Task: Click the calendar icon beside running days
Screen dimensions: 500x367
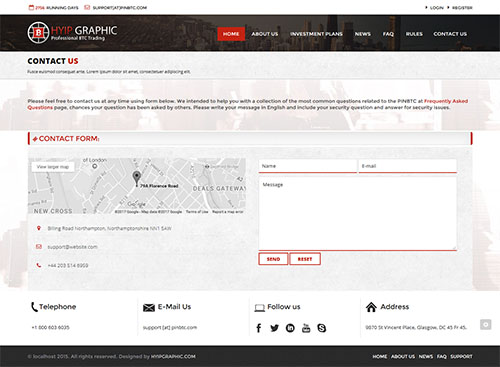Action: (31, 7)
